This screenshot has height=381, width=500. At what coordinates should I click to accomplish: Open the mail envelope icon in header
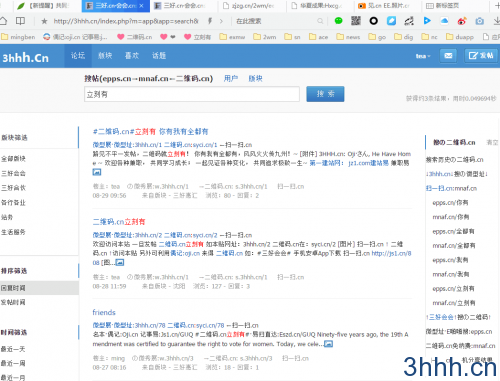pos(448,56)
